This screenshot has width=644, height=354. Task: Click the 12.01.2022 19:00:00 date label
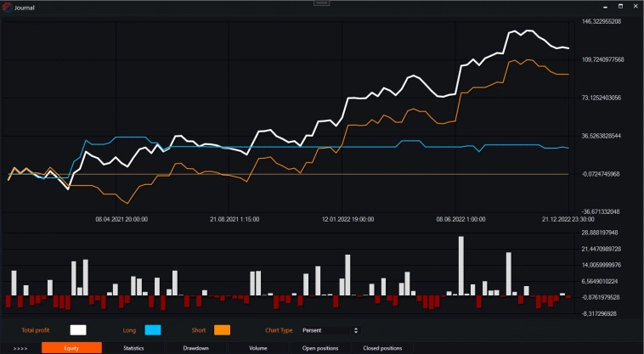point(348,219)
